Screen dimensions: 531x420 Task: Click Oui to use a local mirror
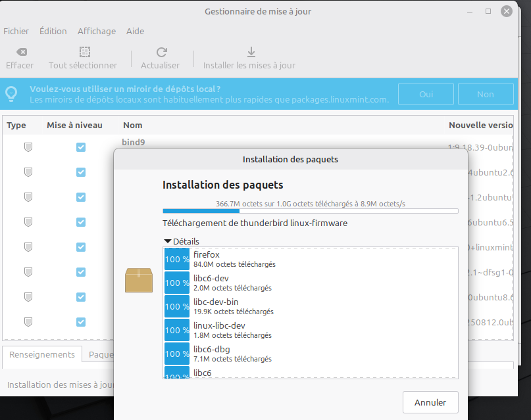[426, 94]
